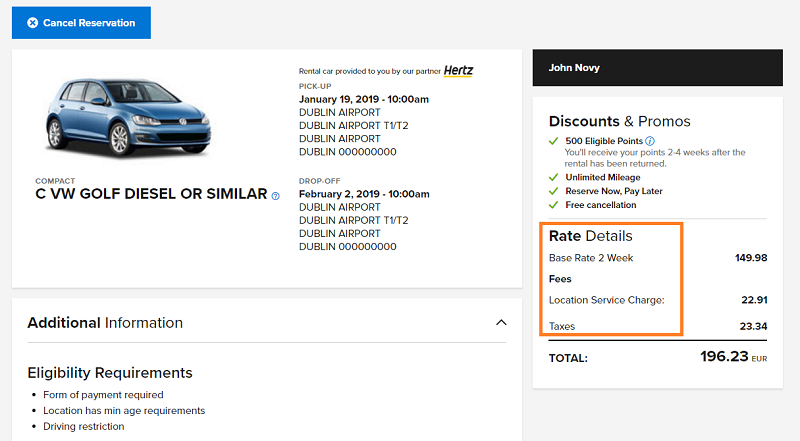
Task: Select the Base Rate 2 Week label
Action: [x=591, y=258]
